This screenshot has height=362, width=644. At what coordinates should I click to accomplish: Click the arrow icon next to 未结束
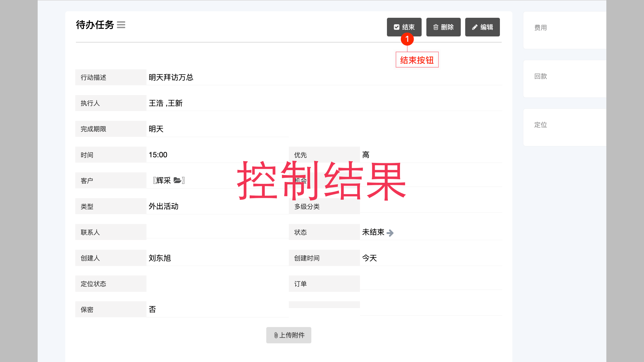[390, 233]
